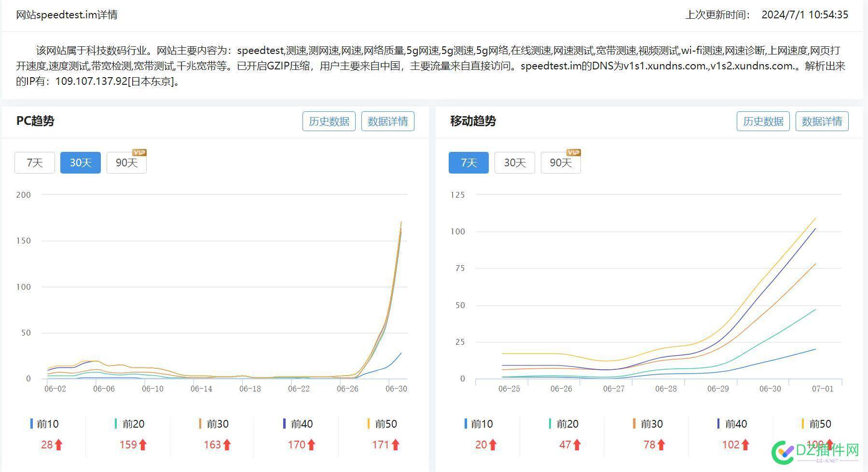Viewport: 868px width, 472px height.
Task: Open mobile trend 历史数据 button
Action: [x=763, y=121]
